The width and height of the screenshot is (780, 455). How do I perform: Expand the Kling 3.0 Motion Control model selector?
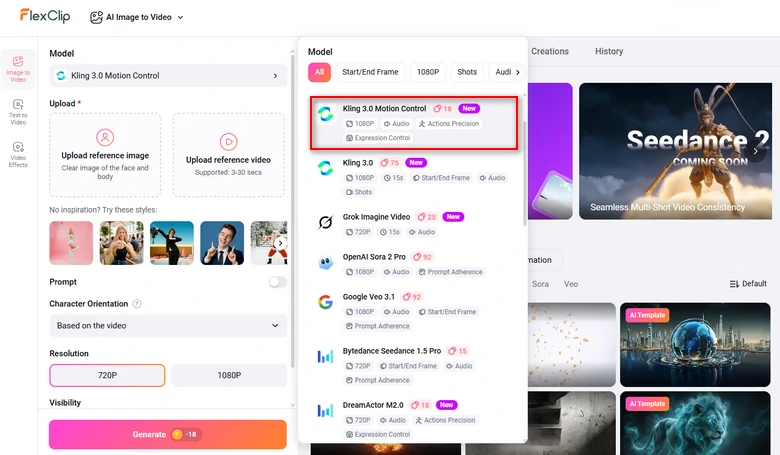tap(167, 76)
